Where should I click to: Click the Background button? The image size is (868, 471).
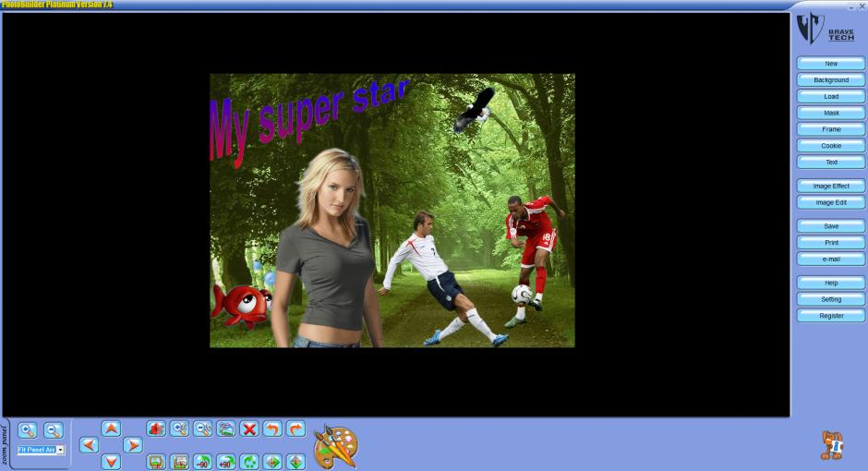click(x=831, y=80)
